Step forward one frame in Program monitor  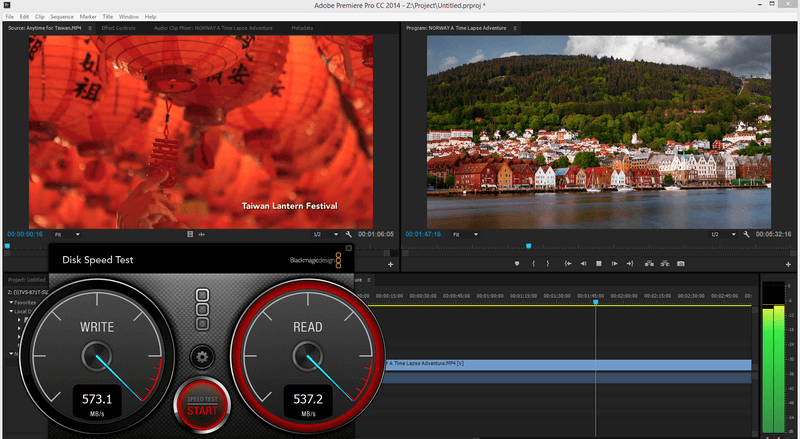(615, 264)
